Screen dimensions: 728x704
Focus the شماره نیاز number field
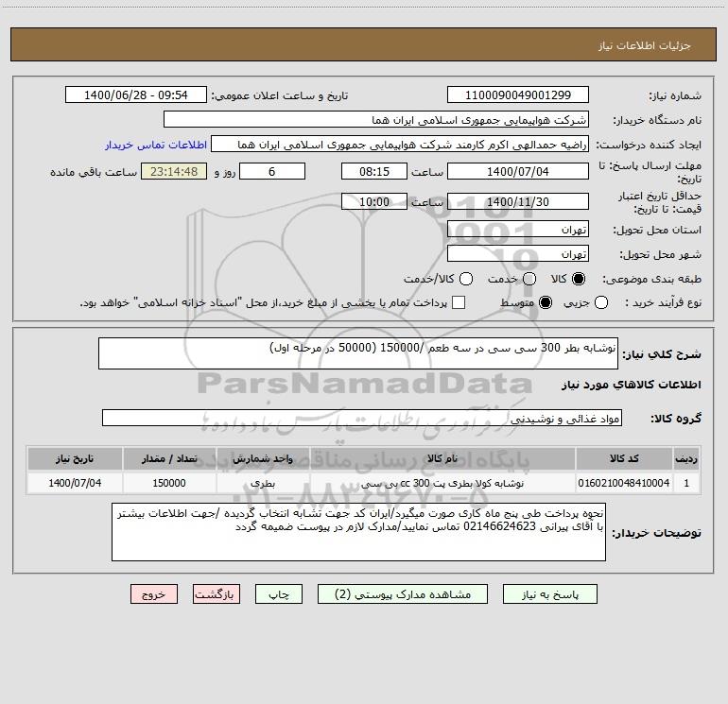point(518,94)
